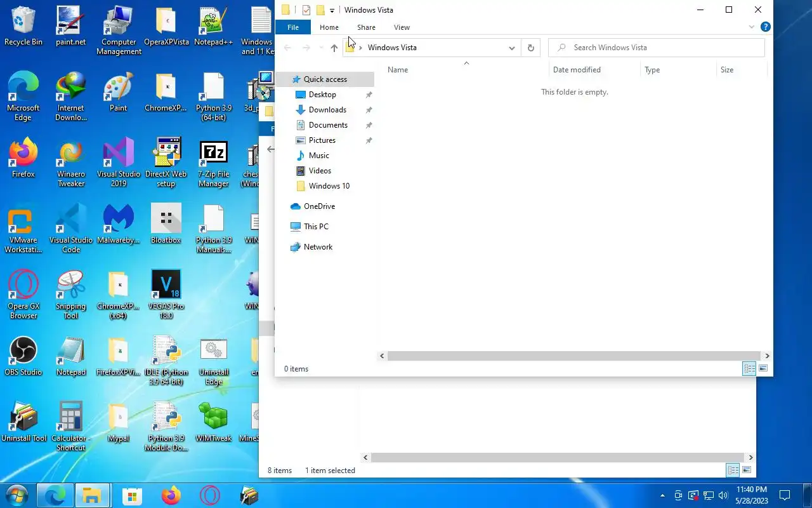Go up one folder level

click(334, 48)
